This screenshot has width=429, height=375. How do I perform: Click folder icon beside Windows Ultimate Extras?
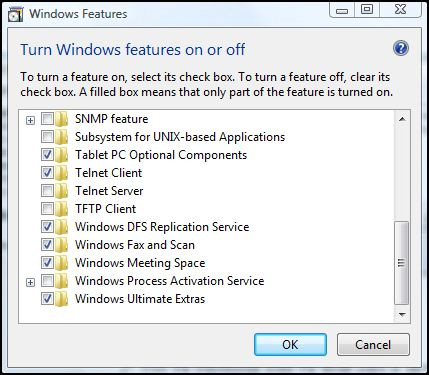click(62, 299)
